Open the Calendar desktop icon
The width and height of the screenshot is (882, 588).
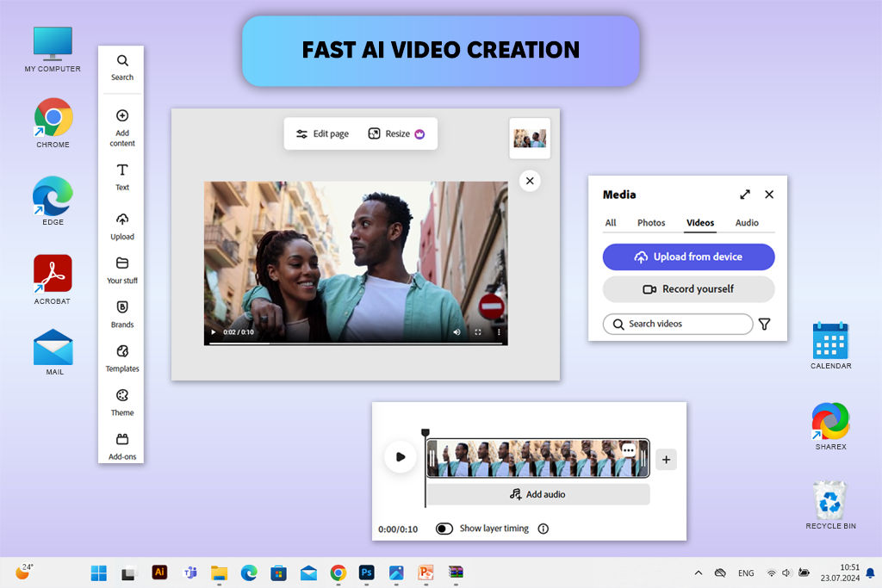coord(830,345)
